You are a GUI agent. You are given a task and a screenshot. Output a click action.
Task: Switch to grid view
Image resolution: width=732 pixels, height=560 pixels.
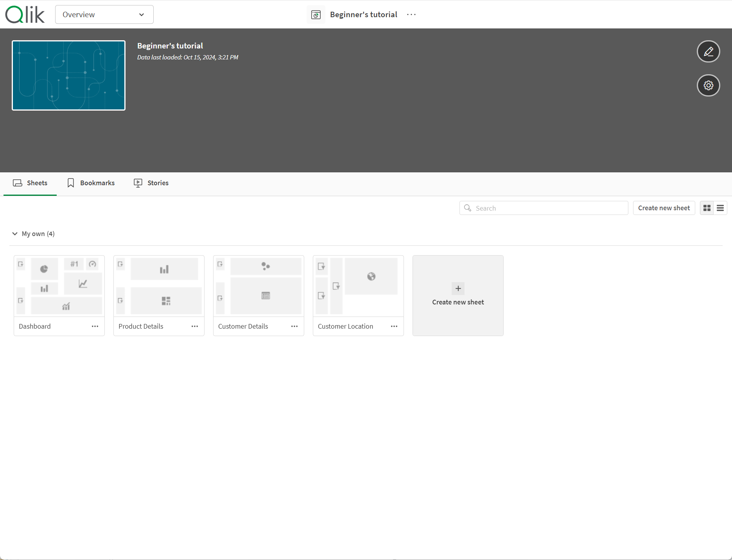(707, 208)
